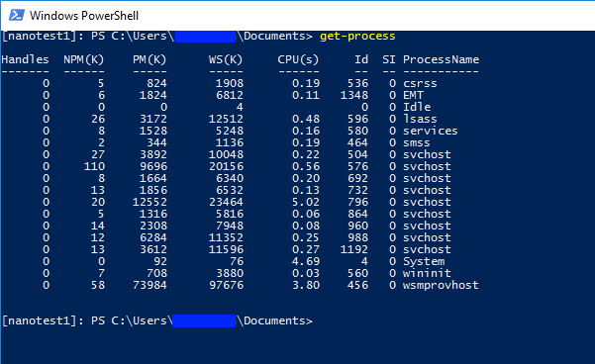The width and height of the screenshot is (595, 364).
Task: Click the smss process name
Action: coord(416,143)
